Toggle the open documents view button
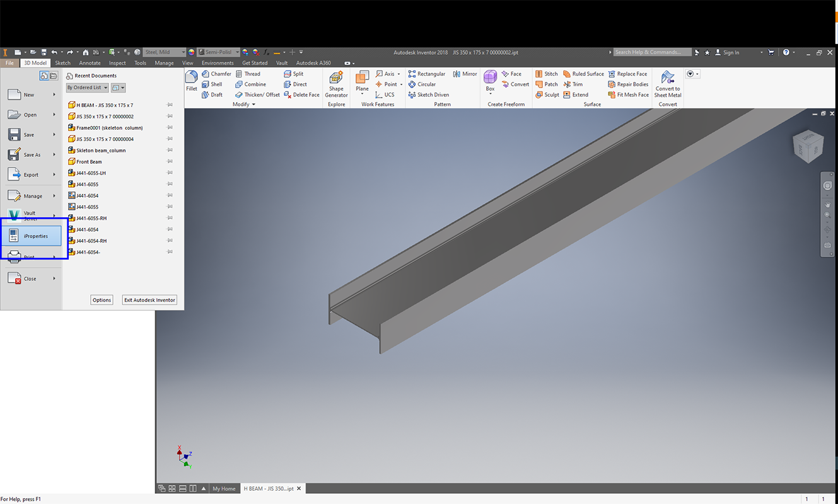The width and height of the screenshot is (838, 504). pos(54,76)
